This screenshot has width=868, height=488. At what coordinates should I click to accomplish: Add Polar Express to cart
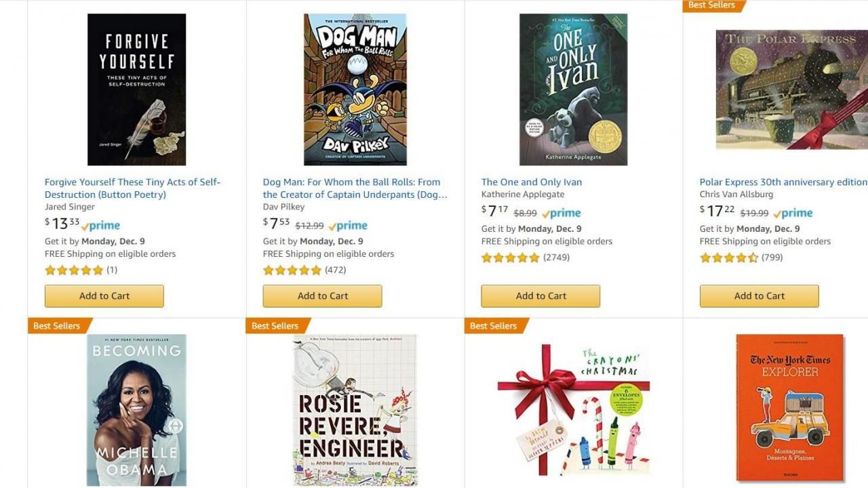(759, 296)
